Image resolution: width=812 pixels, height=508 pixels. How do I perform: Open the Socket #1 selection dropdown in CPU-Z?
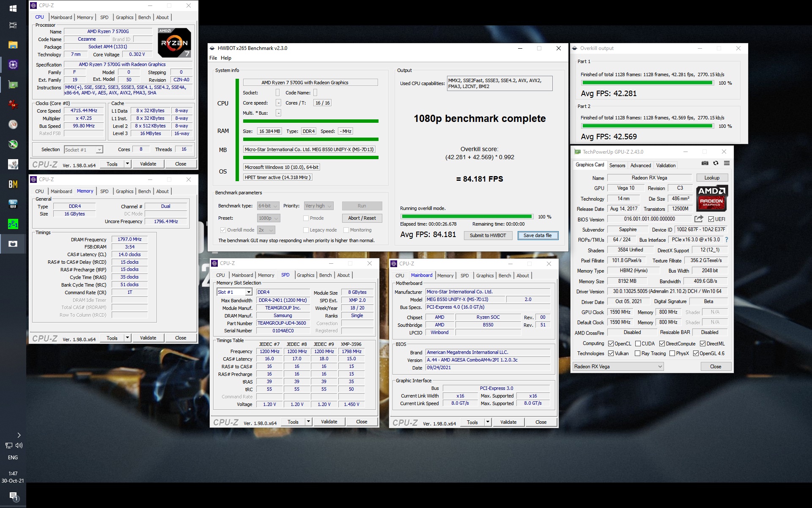pos(83,150)
